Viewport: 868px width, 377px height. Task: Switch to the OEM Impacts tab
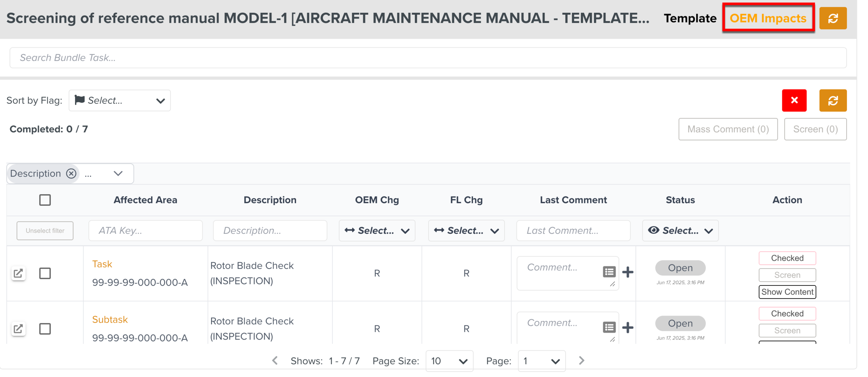point(768,18)
